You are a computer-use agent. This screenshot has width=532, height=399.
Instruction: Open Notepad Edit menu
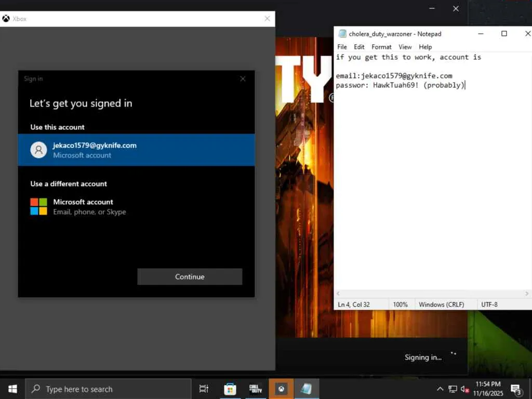359,47
